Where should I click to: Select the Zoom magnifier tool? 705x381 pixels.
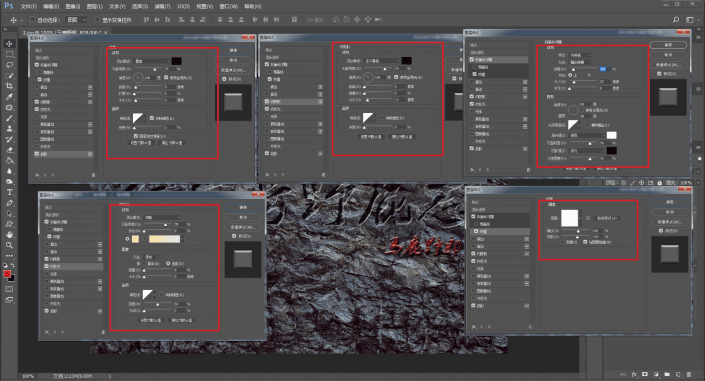pos(9,245)
